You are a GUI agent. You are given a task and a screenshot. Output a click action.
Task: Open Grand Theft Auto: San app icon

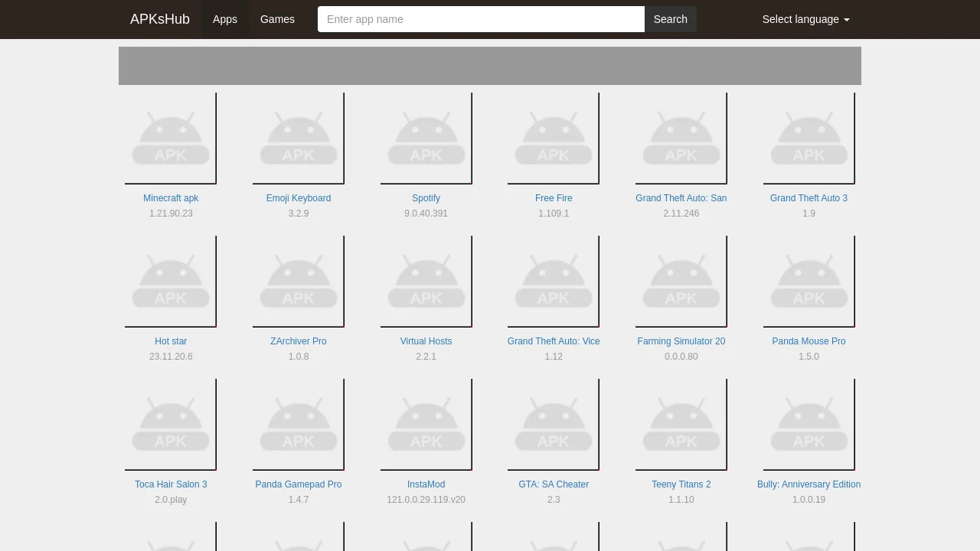(x=681, y=139)
